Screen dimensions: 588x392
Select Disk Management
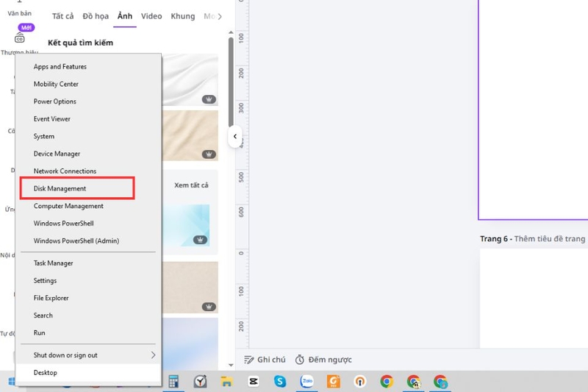coord(60,188)
